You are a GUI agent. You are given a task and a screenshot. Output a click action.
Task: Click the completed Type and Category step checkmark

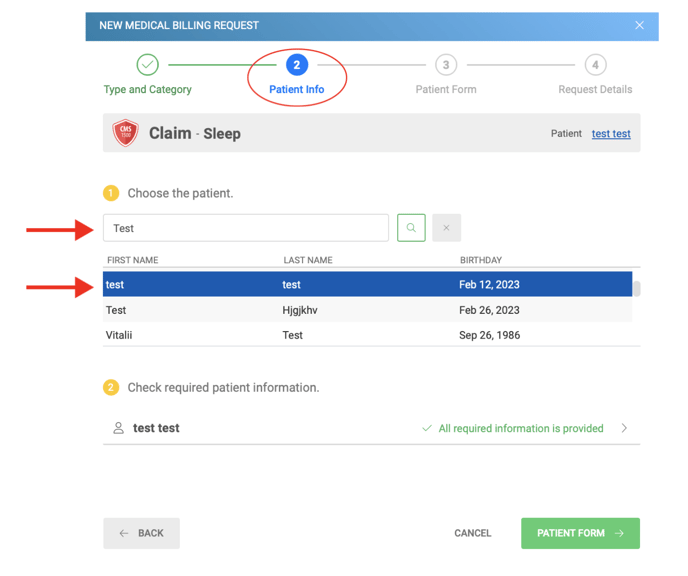147,65
